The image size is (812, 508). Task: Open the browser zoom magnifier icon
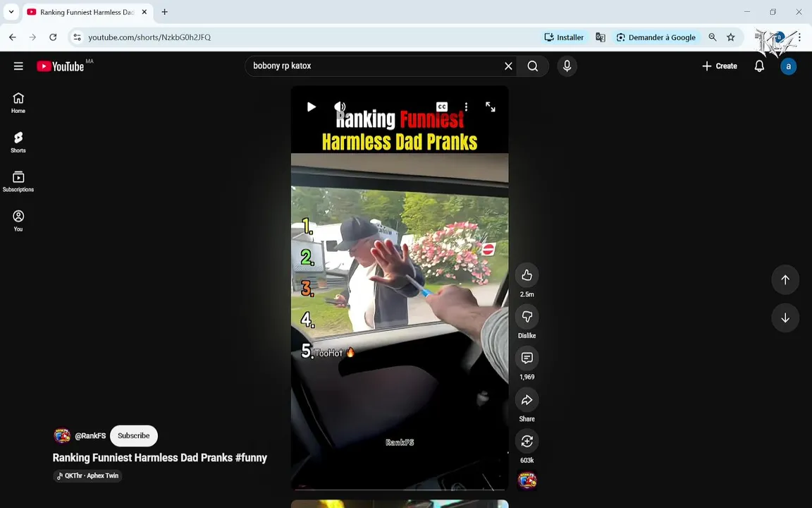click(x=713, y=37)
